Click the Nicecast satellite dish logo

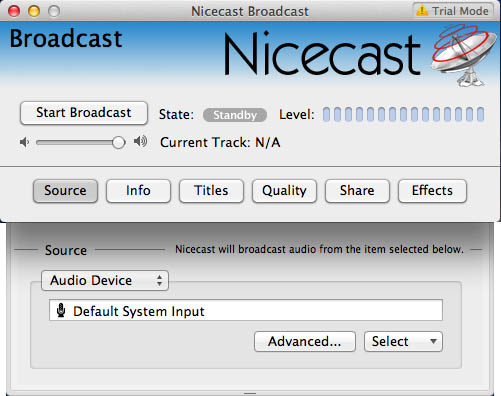pyautogui.click(x=464, y=55)
